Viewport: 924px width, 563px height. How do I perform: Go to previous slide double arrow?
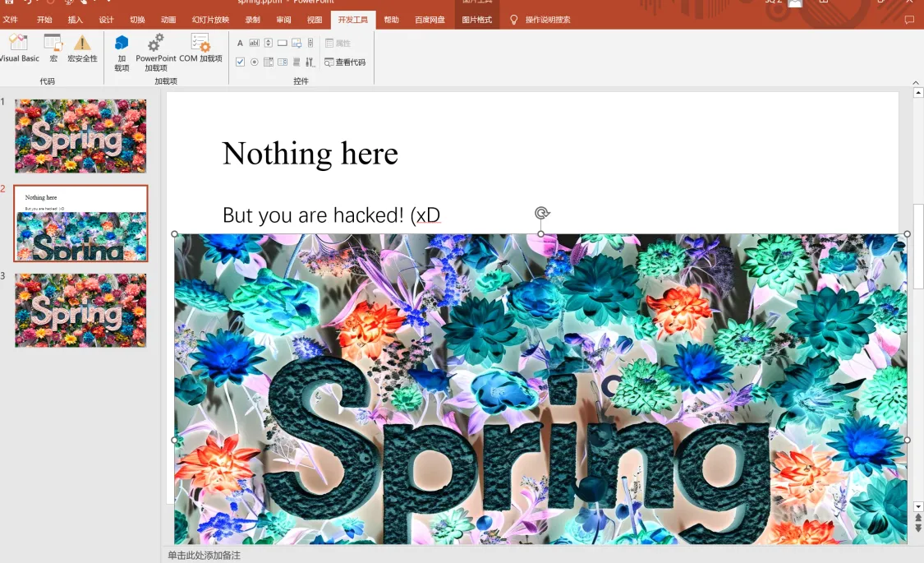[918, 518]
